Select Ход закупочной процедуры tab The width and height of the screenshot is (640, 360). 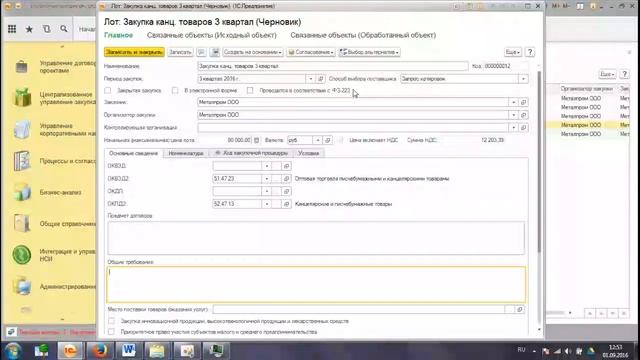click(251, 153)
